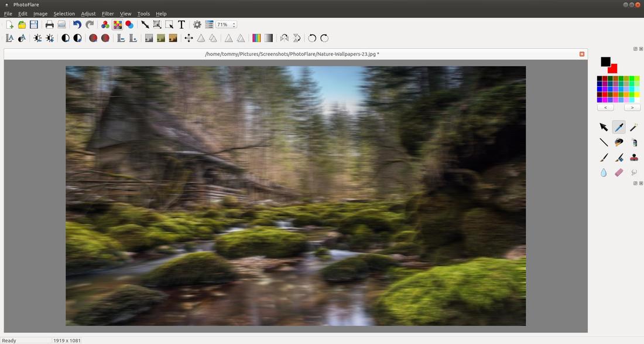
Task: Click the first grey histogram image icon
Action: (149, 38)
